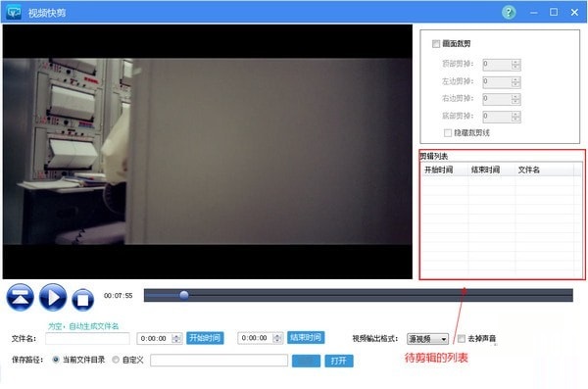Click the 开始时间 column header in 剪辑列表
Viewport: 588px width, 389px height.
click(445, 170)
